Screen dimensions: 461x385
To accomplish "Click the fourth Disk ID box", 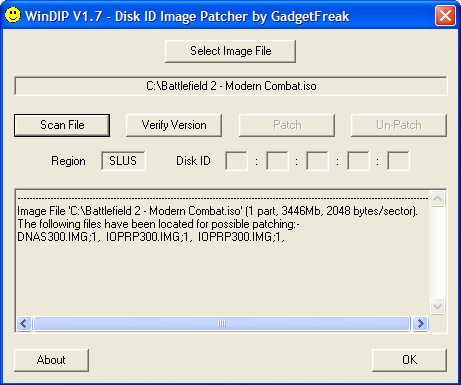I will point(358,161).
